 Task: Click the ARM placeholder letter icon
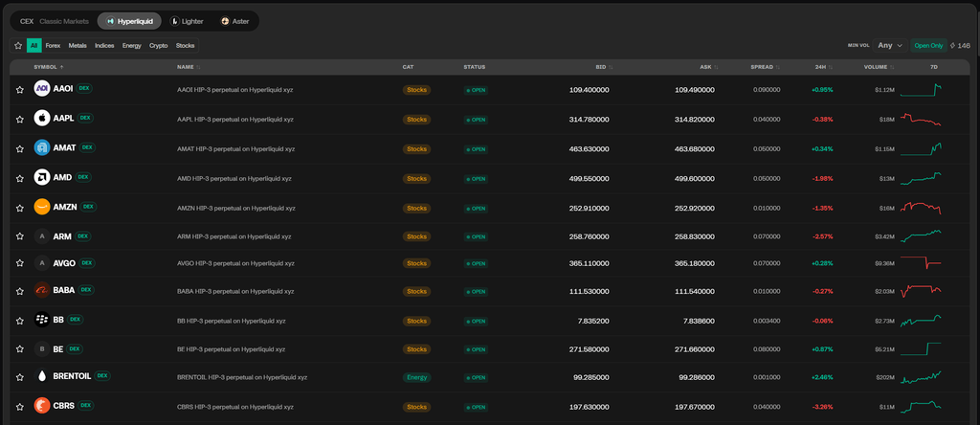[x=42, y=236]
